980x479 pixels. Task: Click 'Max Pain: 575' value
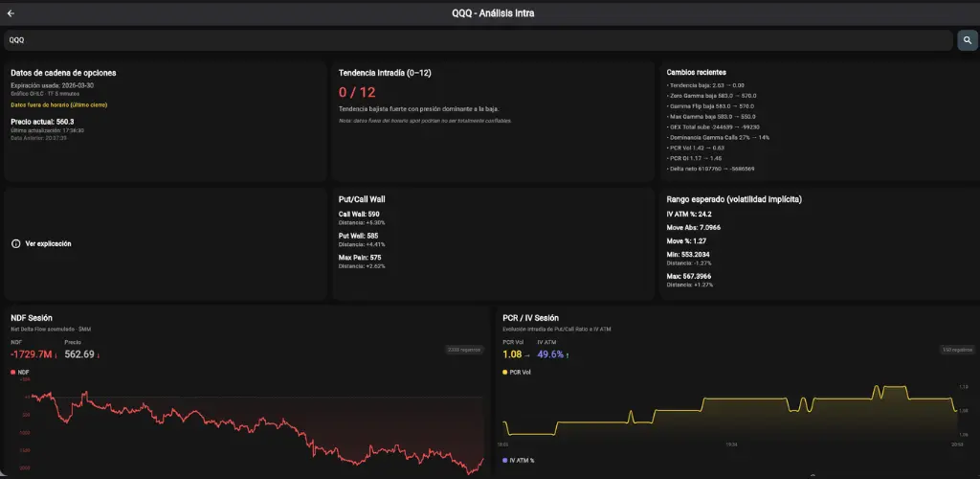(x=360, y=257)
